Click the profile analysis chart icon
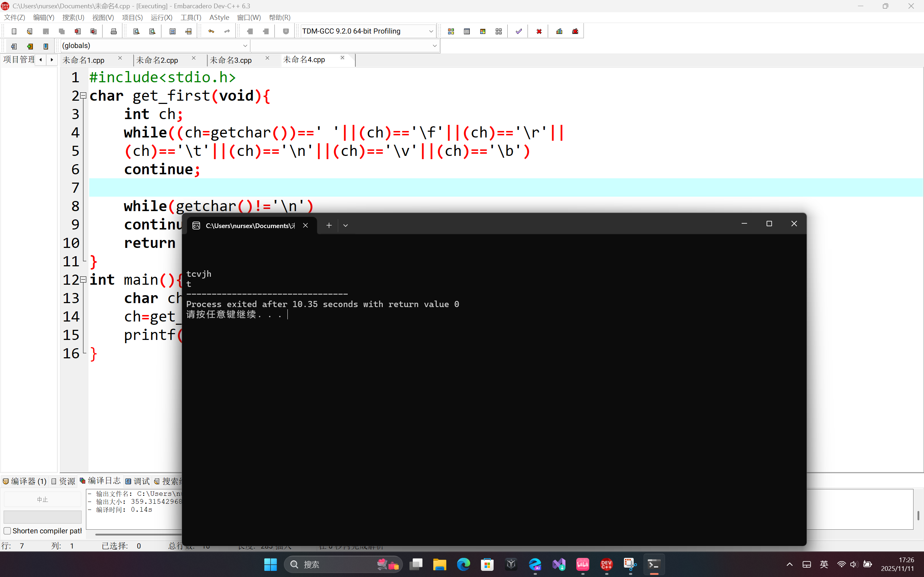The height and width of the screenshot is (577, 924). click(559, 31)
